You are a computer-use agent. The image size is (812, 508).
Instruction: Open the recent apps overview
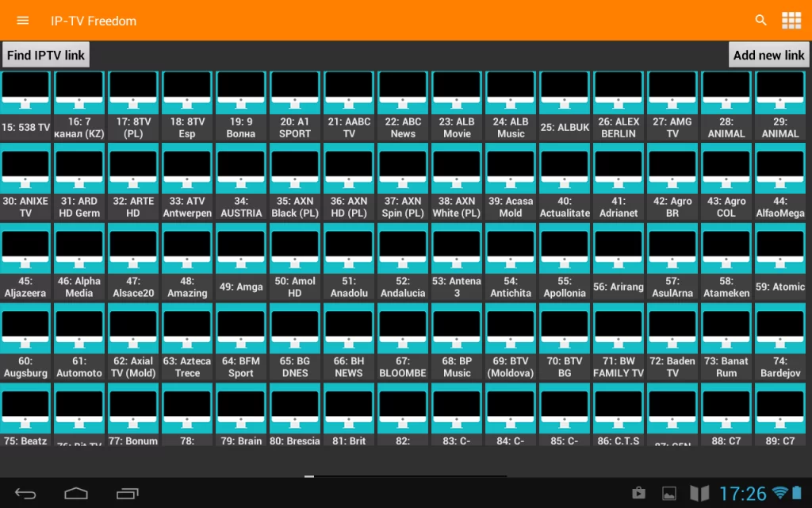click(127, 494)
